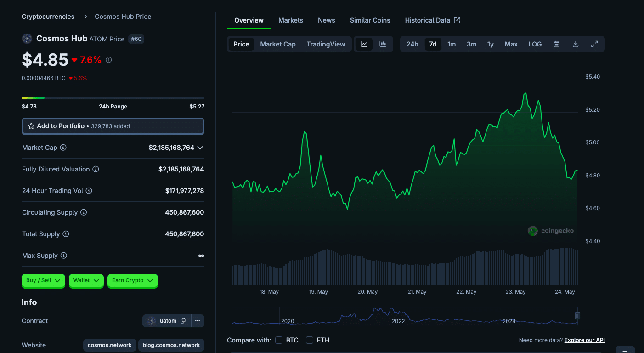
Task: Select the 7d time range
Action: [433, 44]
